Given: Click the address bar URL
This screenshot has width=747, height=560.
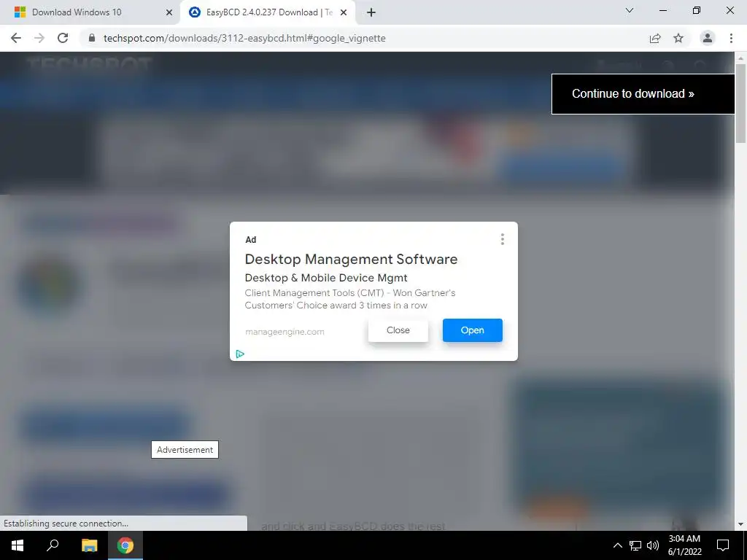Looking at the screenshot, I should point(244,38).
